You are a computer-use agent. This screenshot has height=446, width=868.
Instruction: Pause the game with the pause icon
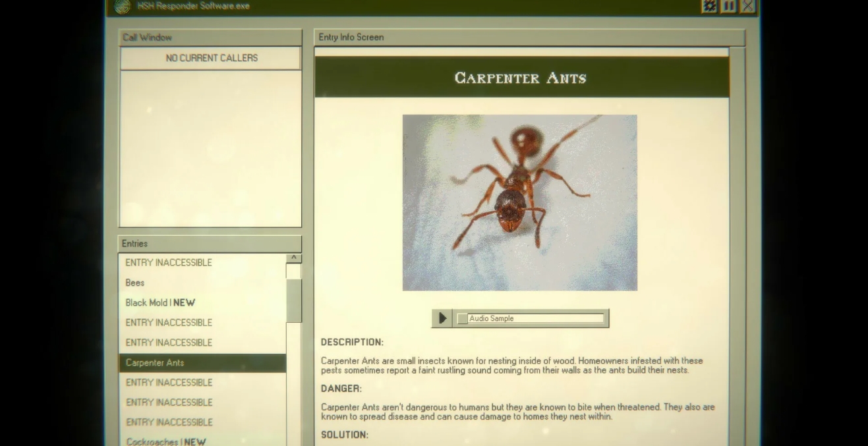pyautogui.click(x=728, y=6)
